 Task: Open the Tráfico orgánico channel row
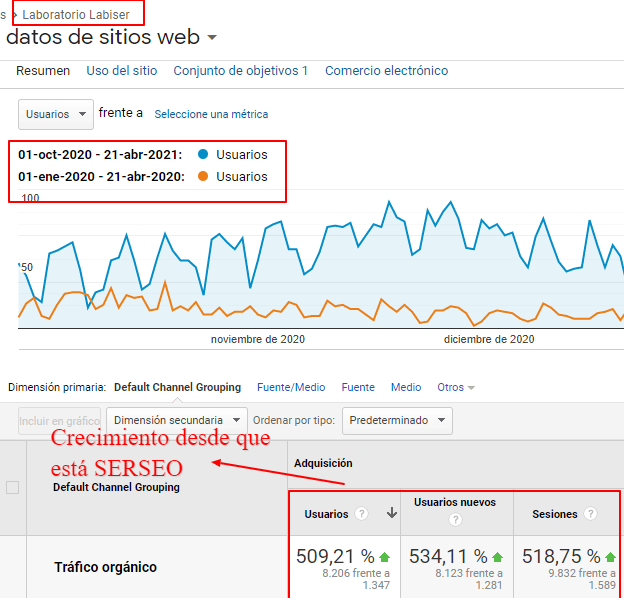(x=105, y=567)
